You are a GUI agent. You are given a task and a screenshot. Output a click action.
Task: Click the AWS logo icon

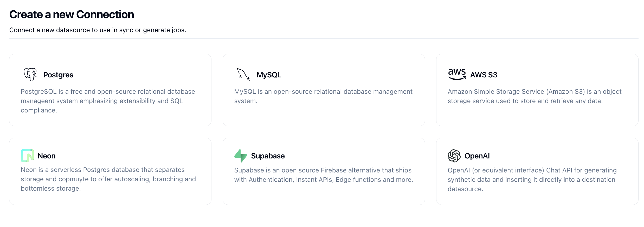[457, 75]
